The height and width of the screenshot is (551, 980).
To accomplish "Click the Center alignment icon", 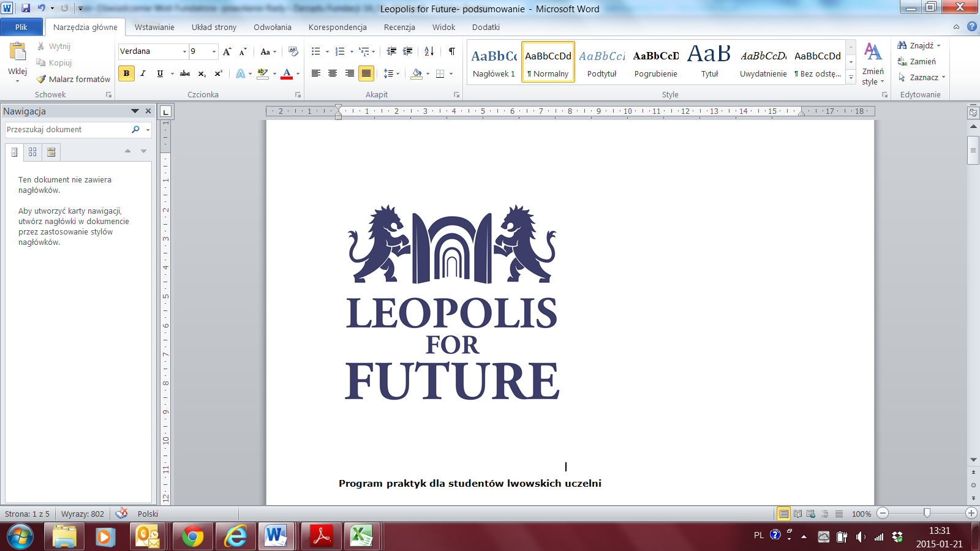I will click(333, 73).
